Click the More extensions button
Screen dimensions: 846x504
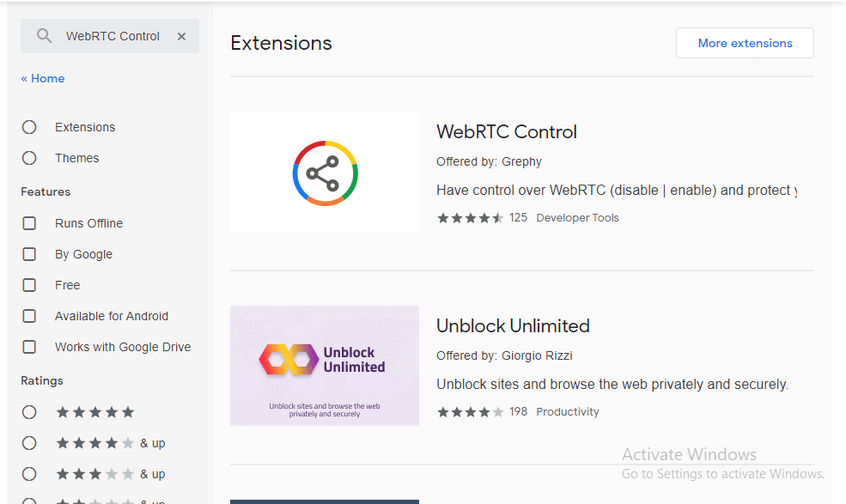click(x=745, y=43)
